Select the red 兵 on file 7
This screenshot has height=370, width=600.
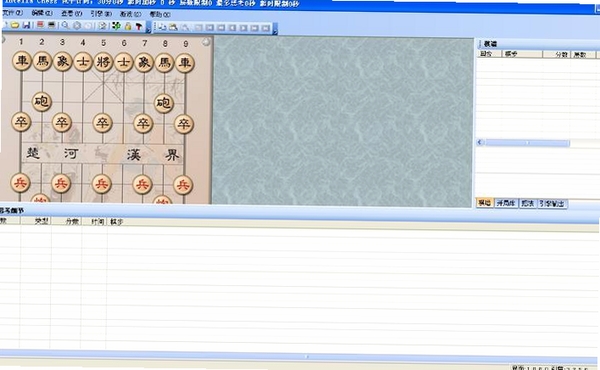coord(142,185)
